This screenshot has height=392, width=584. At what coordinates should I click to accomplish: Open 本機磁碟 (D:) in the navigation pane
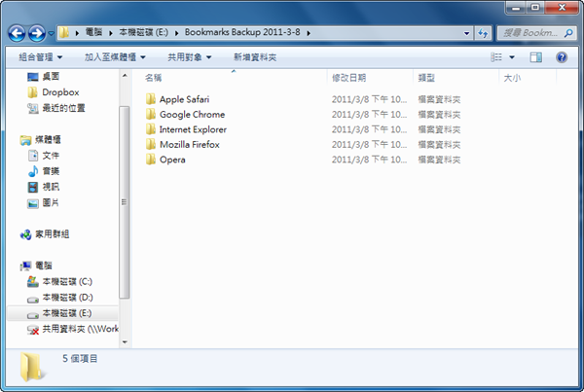click(x=67, y=298)
